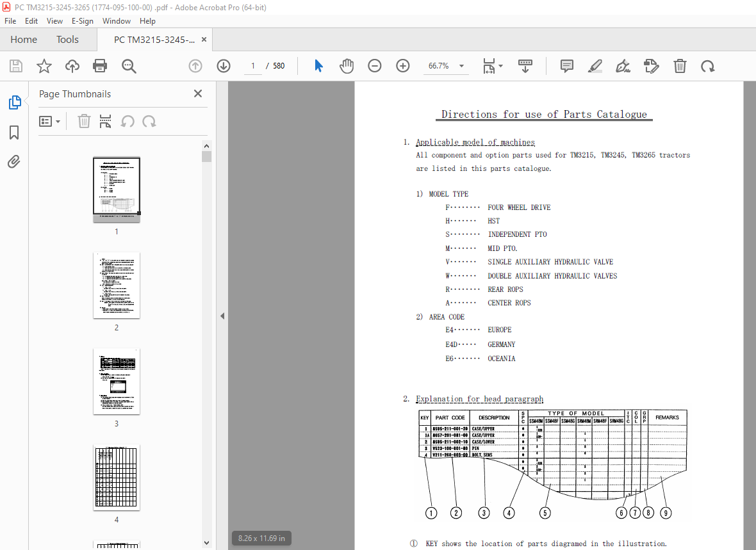756x550 pixels.
Task: Close the Page Thumbnails panel
Action: pos(198,93)
